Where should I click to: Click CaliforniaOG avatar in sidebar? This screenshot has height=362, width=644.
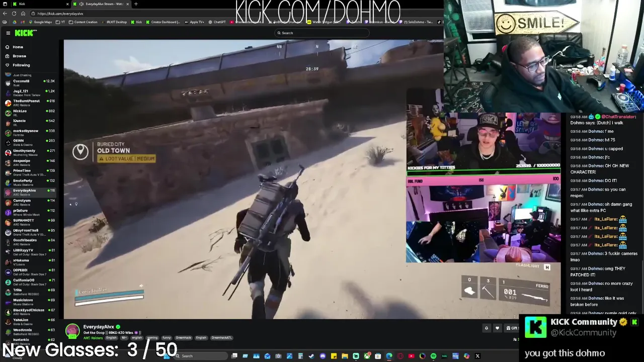[x=8, y=282]
